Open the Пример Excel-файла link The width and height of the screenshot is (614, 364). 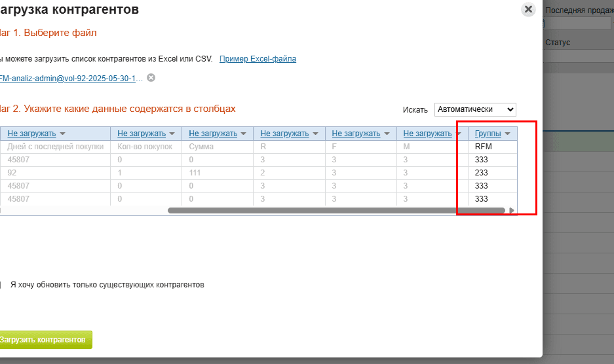[x=258, y=59]
